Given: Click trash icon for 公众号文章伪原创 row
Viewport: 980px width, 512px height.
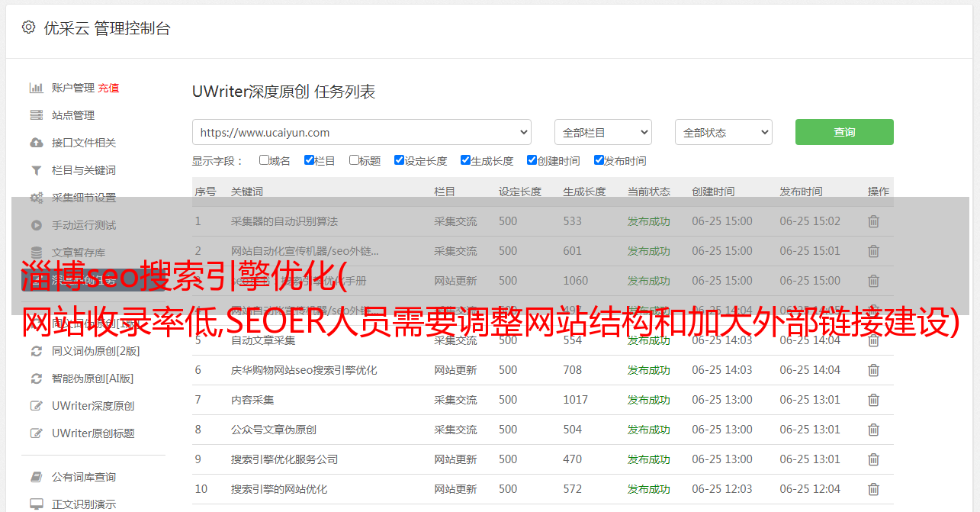Looking at the screenshot, I should pos(873,430).
